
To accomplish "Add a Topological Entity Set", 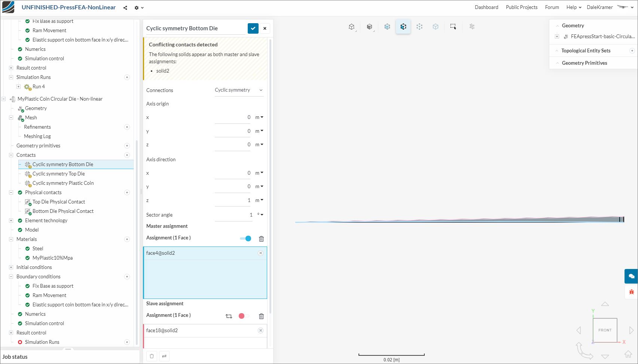I will 632,51.
